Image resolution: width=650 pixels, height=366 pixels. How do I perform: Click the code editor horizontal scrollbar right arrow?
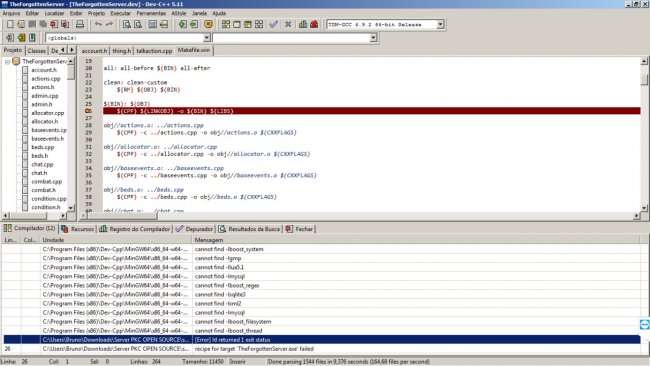pos(636,216)
